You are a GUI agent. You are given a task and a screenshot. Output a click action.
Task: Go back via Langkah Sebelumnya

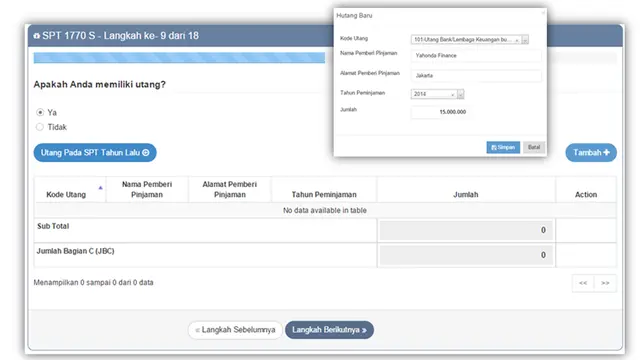[235, 330]
